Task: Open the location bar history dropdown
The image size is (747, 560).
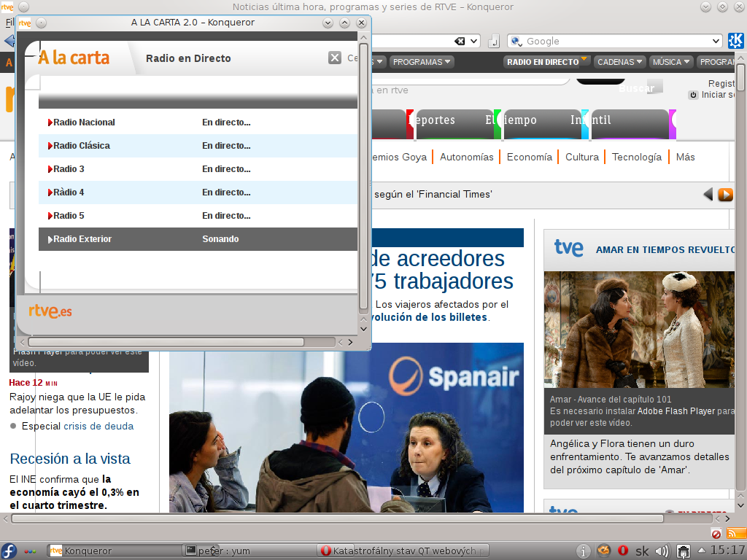Action: point(474,42)
